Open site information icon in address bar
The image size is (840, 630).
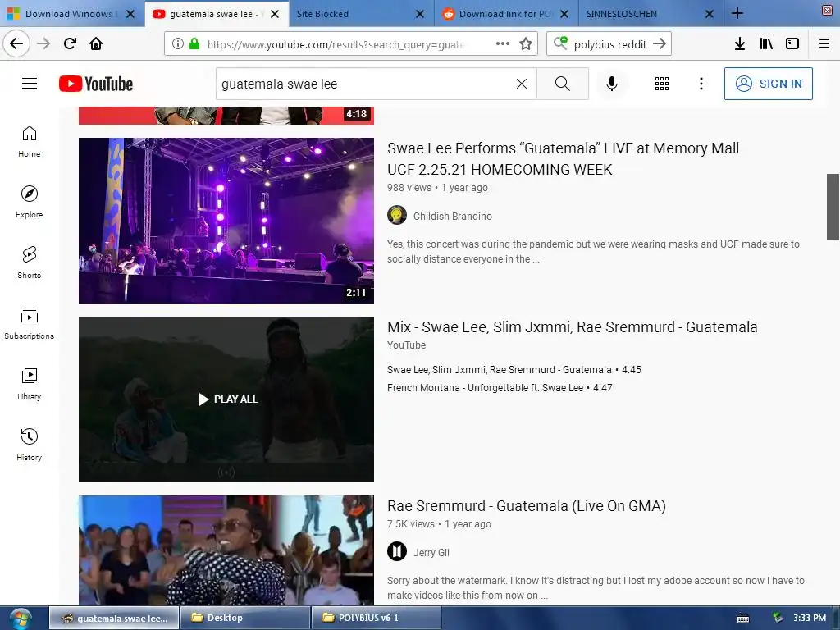178,44
